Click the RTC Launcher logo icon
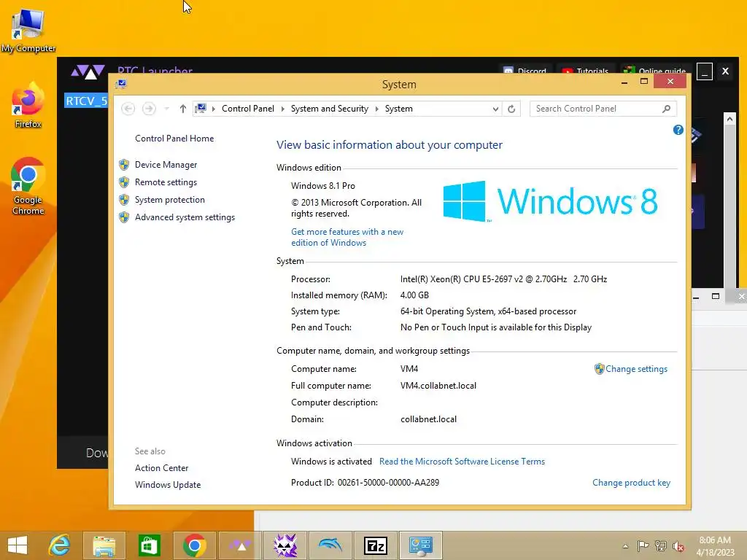Screen dimensions: 747x560 click(x=88, y=72)
